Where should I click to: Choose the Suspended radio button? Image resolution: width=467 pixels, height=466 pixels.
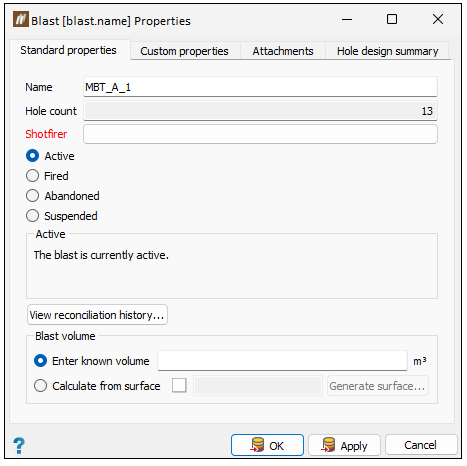point(32,216)
